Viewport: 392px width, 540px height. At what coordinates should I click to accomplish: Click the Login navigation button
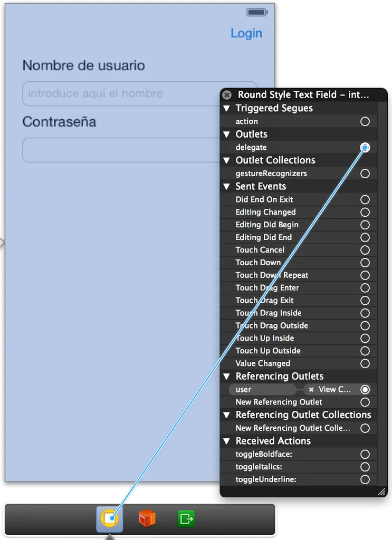tap(246, 33)
